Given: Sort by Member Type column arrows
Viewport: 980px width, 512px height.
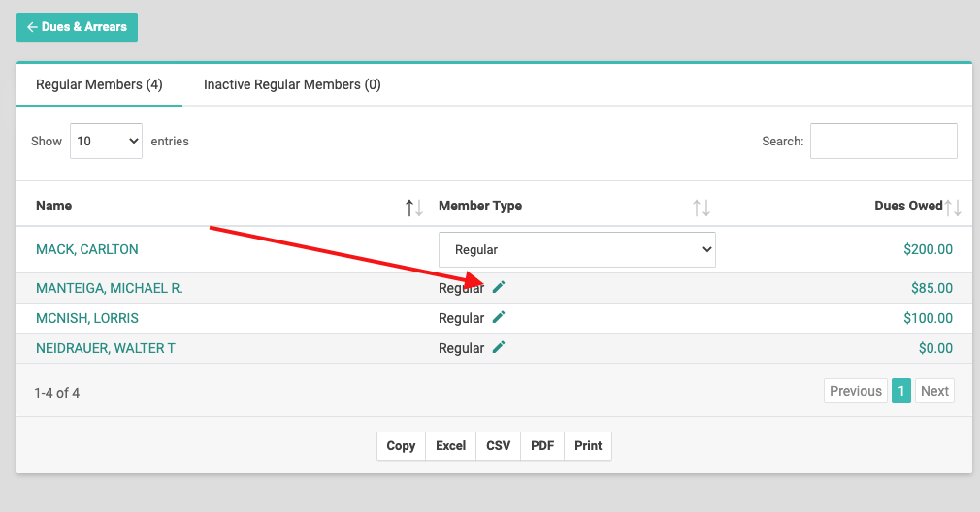Looking at the screenshot, I should coord(702,208).
